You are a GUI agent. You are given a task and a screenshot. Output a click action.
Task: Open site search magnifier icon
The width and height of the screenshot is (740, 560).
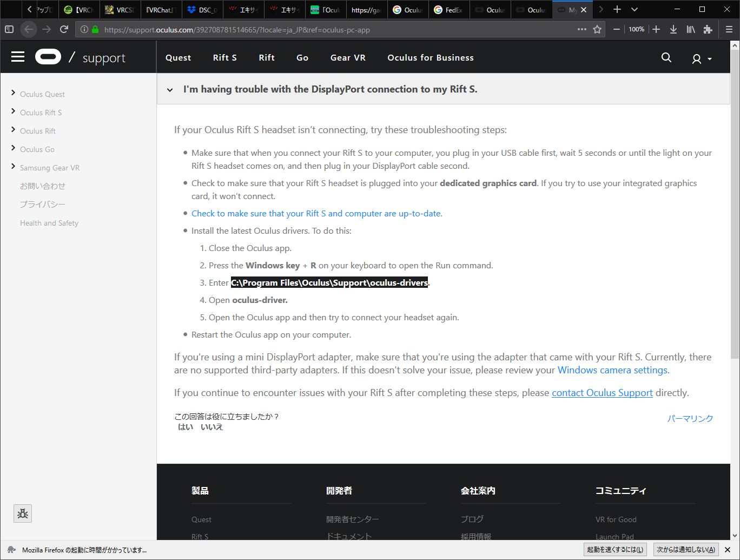point(666,57)
